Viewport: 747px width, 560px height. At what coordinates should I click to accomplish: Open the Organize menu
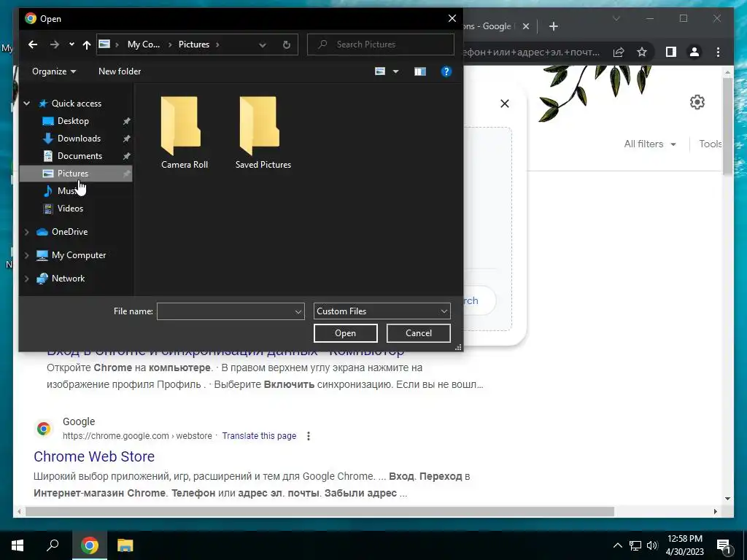click(54, 71)
